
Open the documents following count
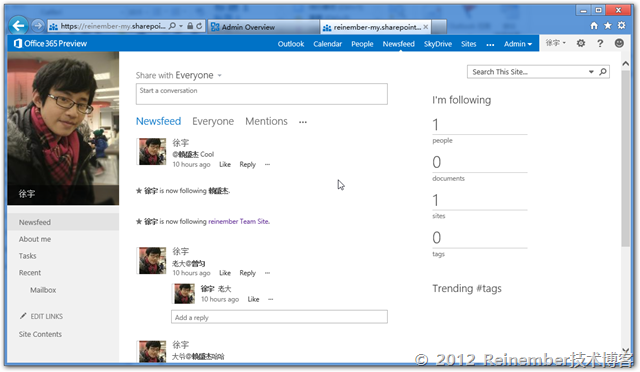pos(436,163)
